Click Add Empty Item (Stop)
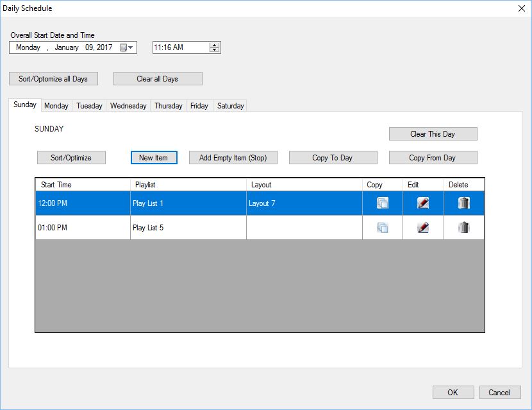This screenshot has height=410, width=532. click(233, 158)
